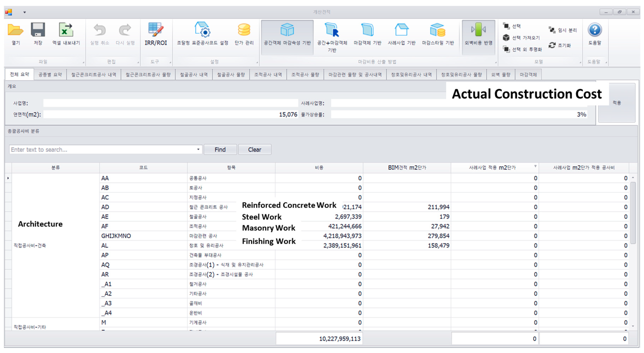Expand the quick access toolbar dropdown arrow
The height and width of the screenshot is (353, 644).
(24, 12)
